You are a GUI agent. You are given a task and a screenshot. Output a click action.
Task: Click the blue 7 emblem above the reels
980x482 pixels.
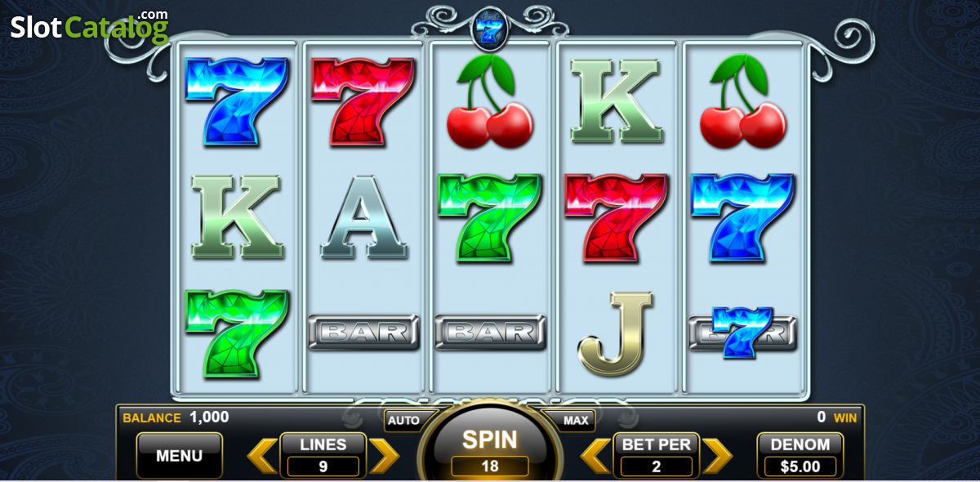point(490,30)
